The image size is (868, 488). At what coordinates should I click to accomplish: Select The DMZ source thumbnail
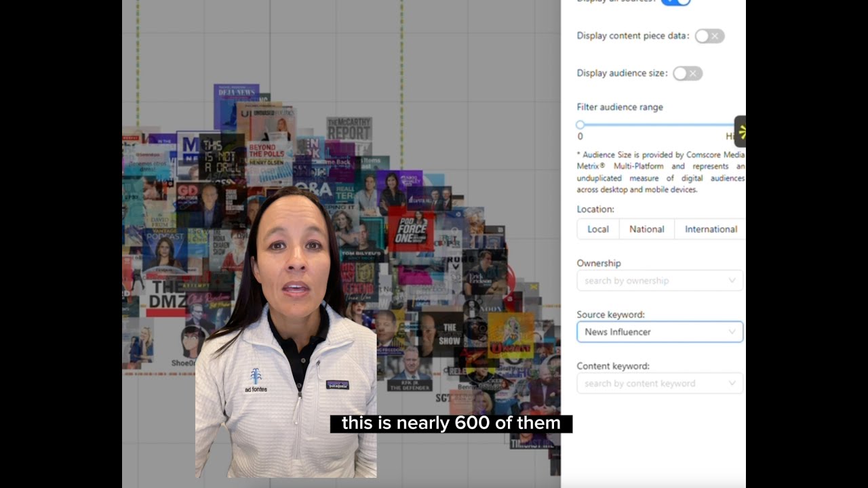[x=168, y=298]
